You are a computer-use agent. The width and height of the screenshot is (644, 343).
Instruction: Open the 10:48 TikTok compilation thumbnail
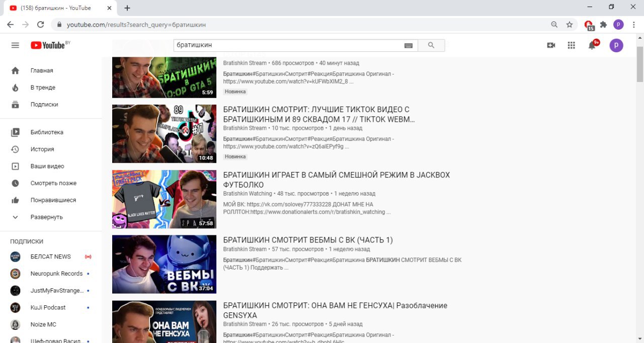coord(164,134)
